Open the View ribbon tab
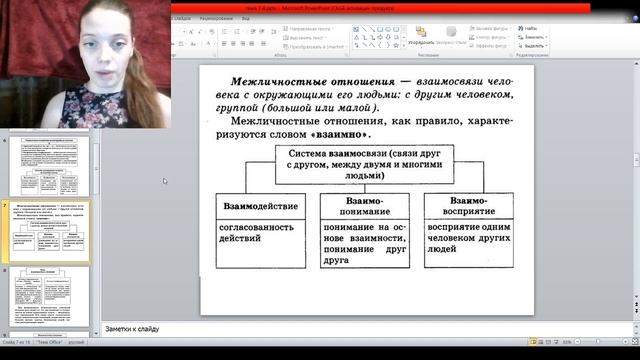This screenshot has height=360, width=640. pyautogui.click(x=245, y=18)
